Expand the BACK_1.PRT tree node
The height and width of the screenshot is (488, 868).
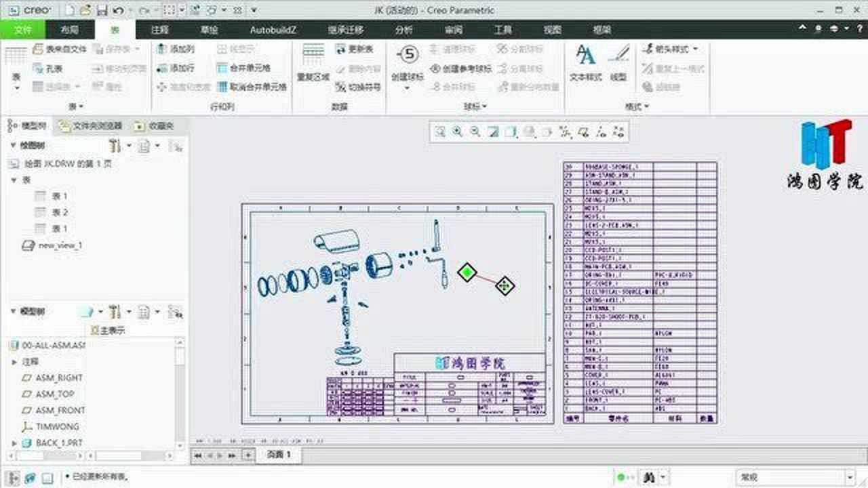(x=14, y=443)
